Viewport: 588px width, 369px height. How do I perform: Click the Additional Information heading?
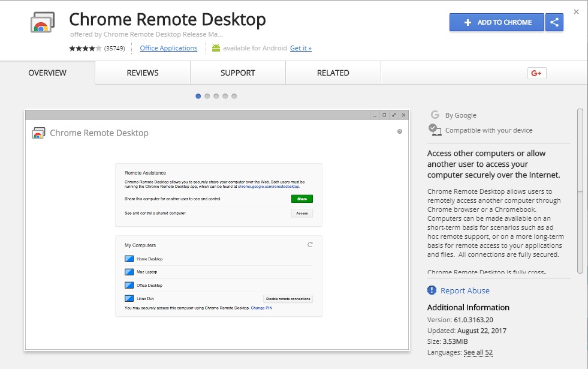coord(468,307)
